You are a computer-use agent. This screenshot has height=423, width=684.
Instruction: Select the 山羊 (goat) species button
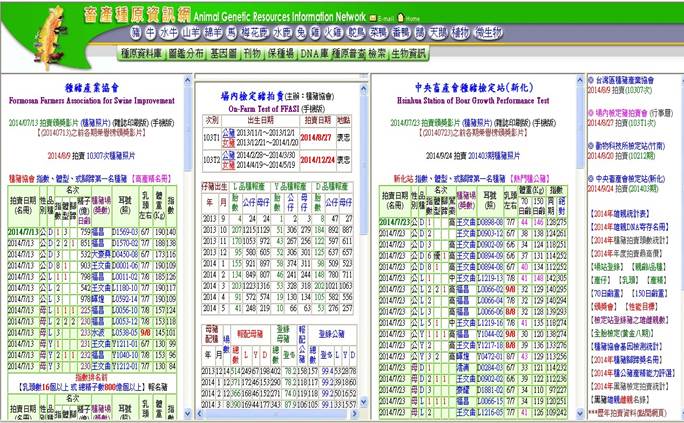pyautogui.click(x=191, y=33)
